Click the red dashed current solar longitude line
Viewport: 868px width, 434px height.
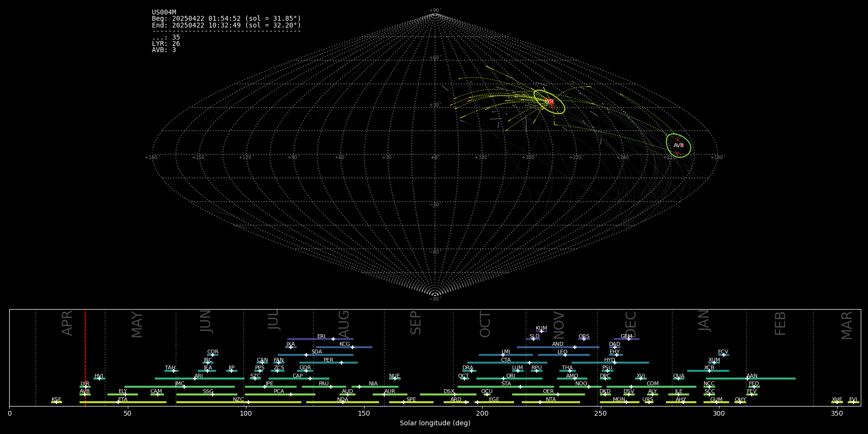coord(85,357)
